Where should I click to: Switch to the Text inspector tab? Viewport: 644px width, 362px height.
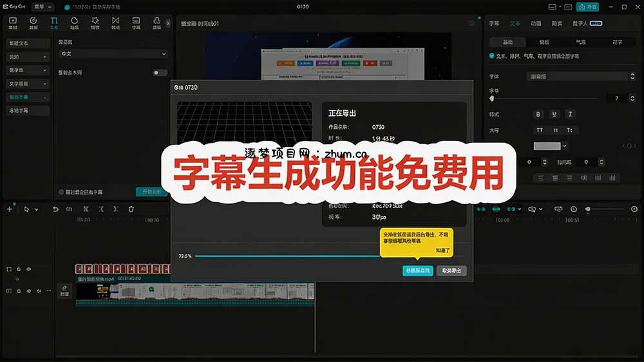point(515,23)
